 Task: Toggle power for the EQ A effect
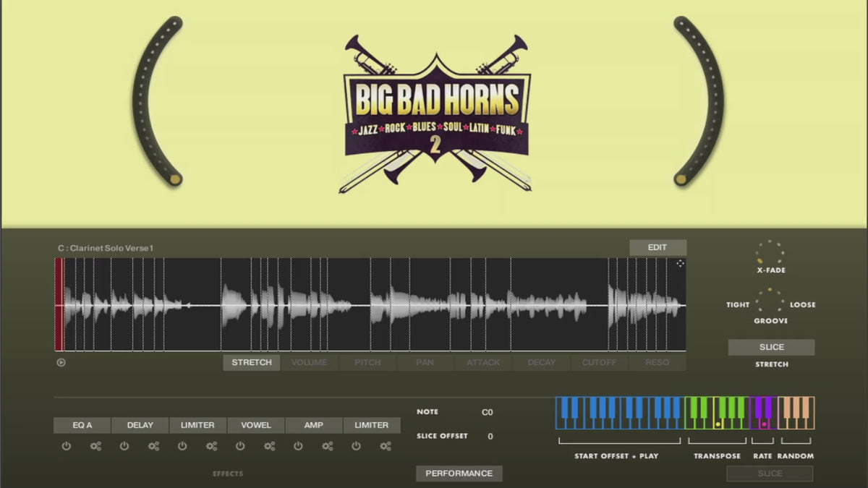(x=67, y=446)
